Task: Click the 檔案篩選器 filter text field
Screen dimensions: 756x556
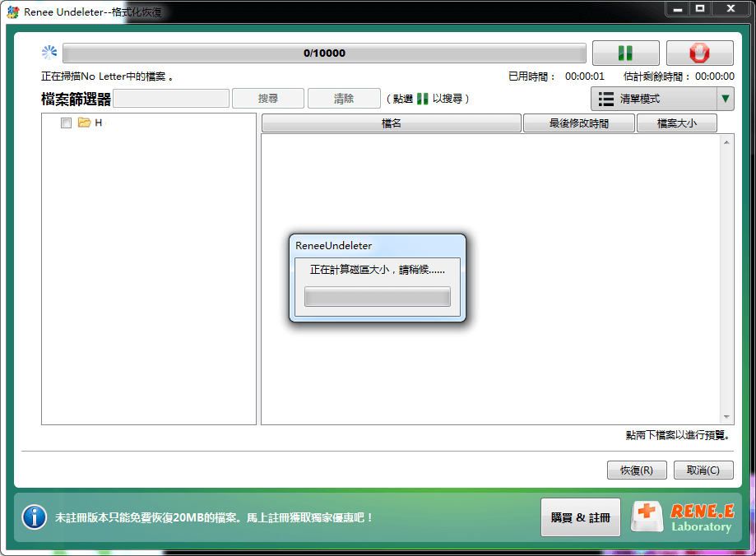Action: click(x=171, y=99)
